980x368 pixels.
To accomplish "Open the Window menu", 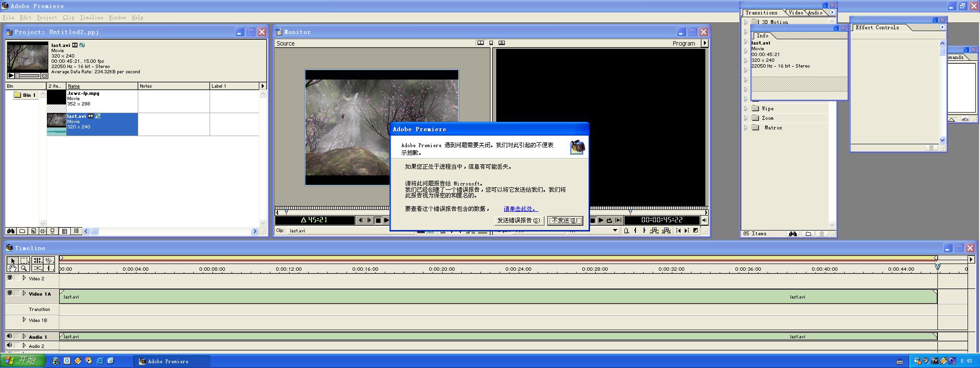I will pos(117,17).
